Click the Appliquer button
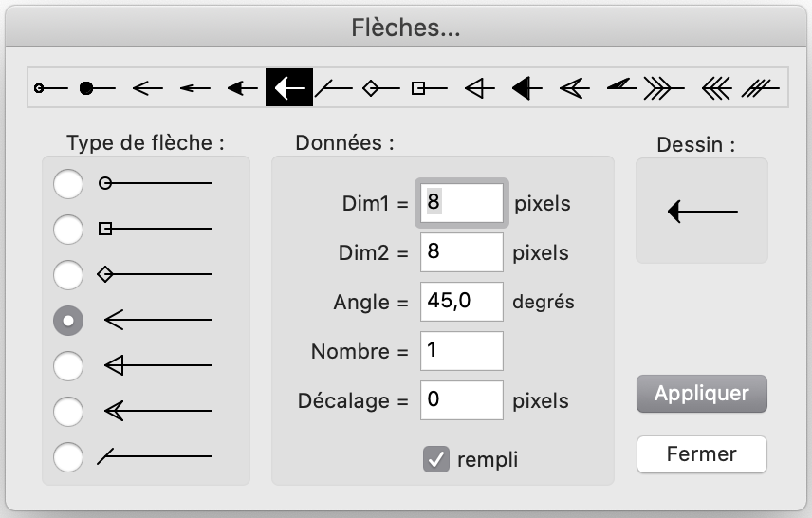Image resolution: width=812 pixels, height=518 pixels. point(702,394)
